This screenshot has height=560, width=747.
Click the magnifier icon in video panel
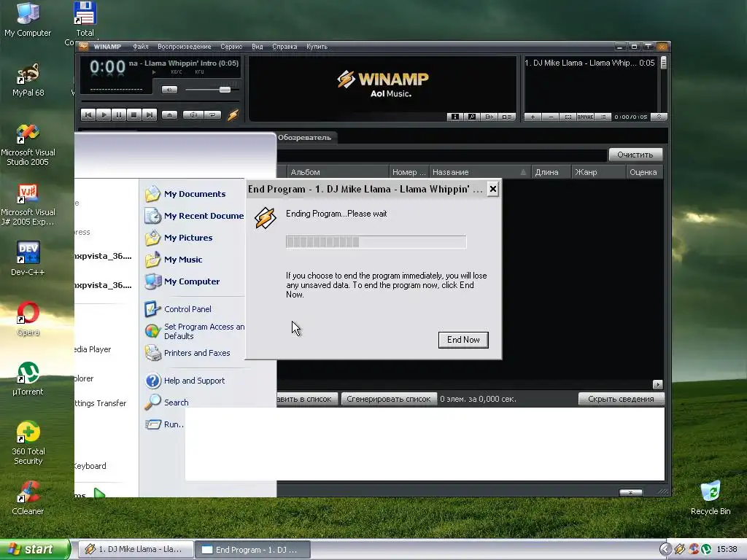[472, 117]
